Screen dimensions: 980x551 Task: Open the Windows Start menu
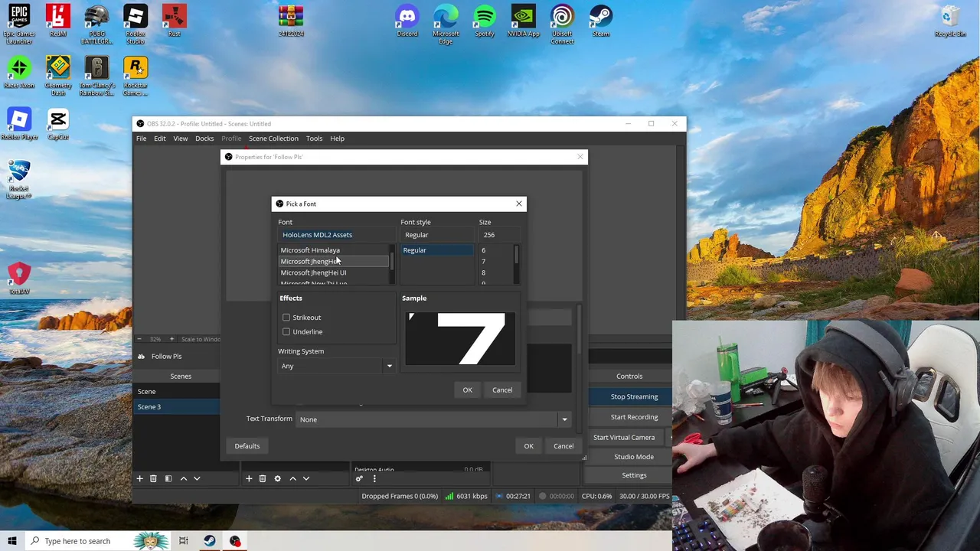11,541
